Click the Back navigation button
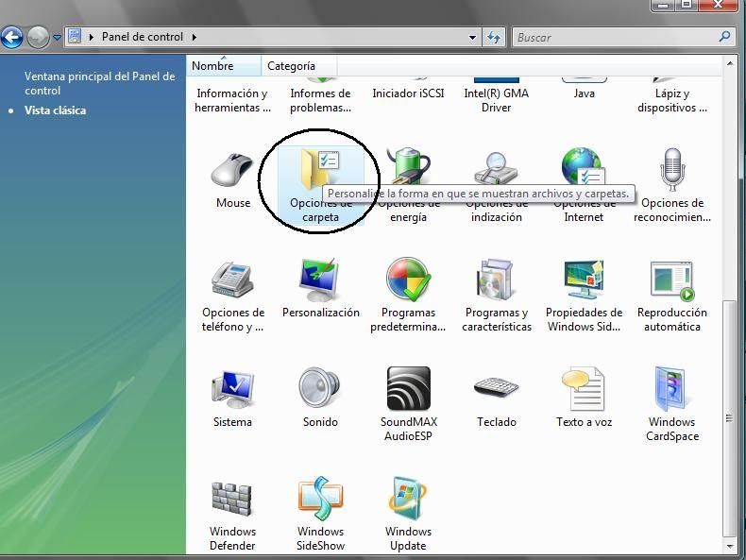Screen dimensions: 746x560 pyautogui.click(x=11, y=37)
